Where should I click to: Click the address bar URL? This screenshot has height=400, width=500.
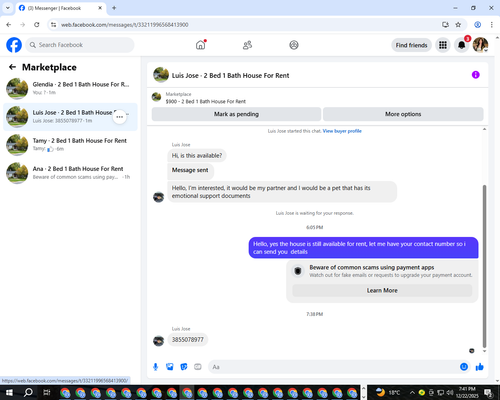[x=124, y=25]
